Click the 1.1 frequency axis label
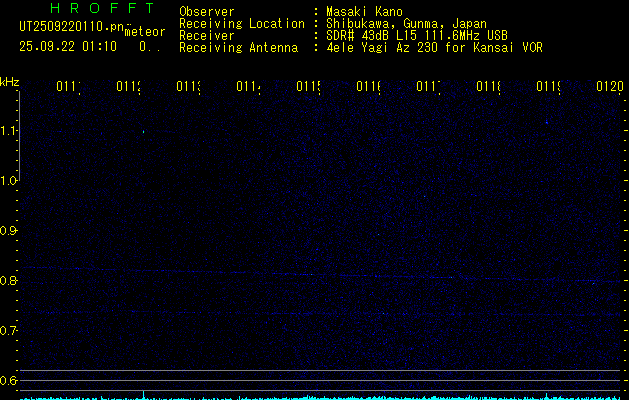Viewport: 629px width, 400px height. 9,131
